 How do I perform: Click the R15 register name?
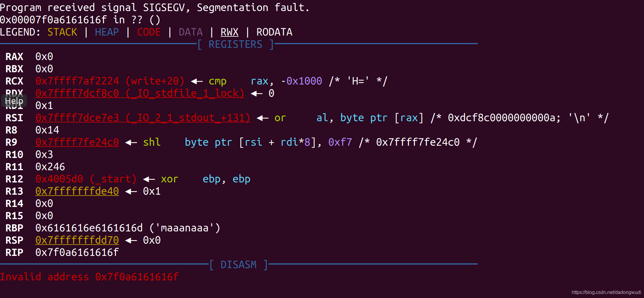(14, 216)
